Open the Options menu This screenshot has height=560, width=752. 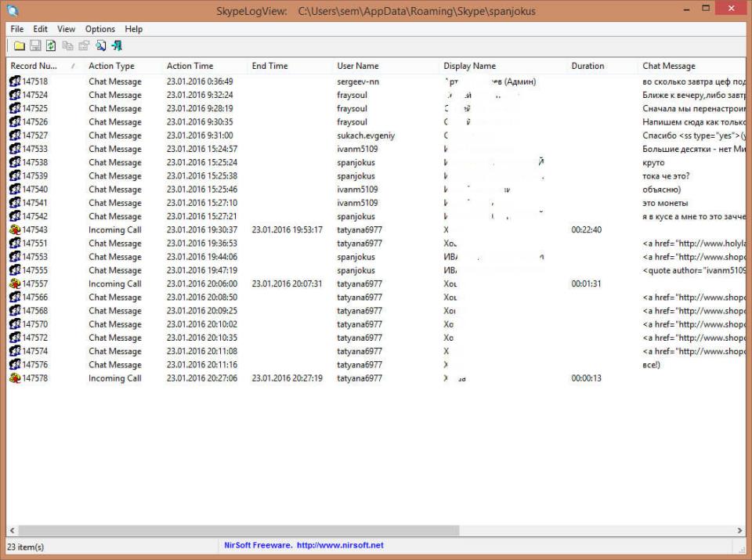(100, 29)
